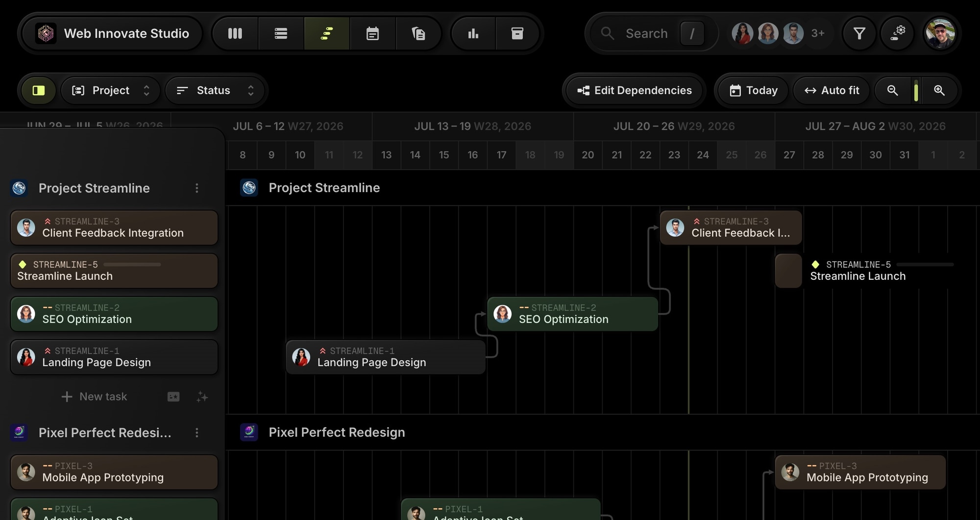This screenshot has width=980, height=520.
Task: Open Mobile App Prototyping timeline bar
Action: [860, 472]
